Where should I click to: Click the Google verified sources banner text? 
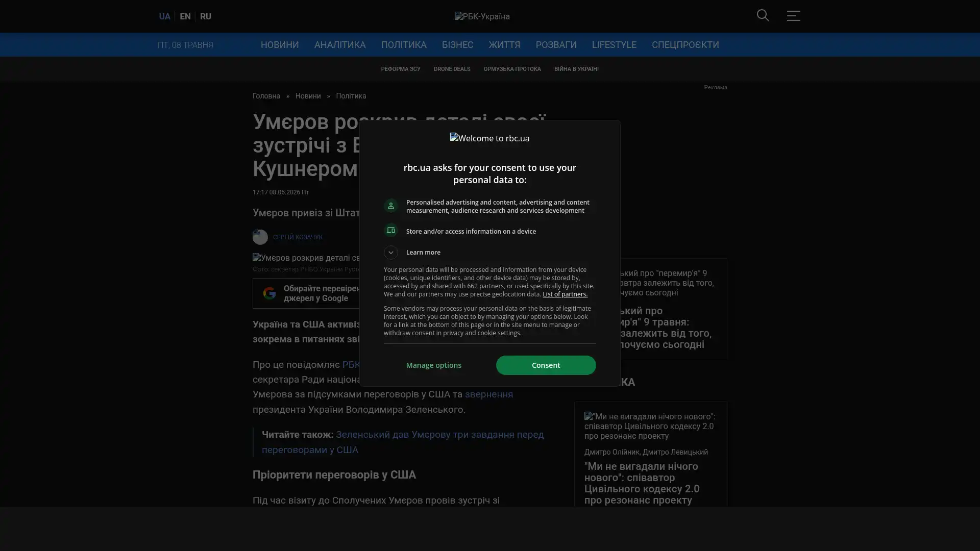click(322, 293)
